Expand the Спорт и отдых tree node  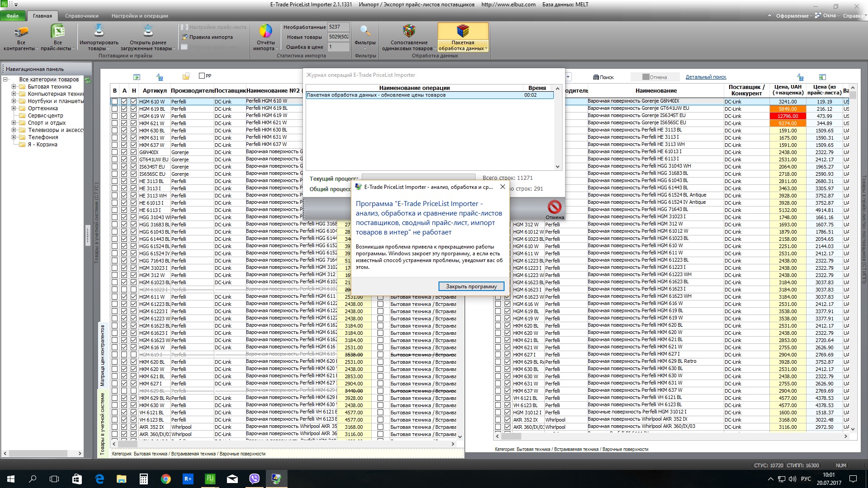pyautogui.click(x=14, y=123)
